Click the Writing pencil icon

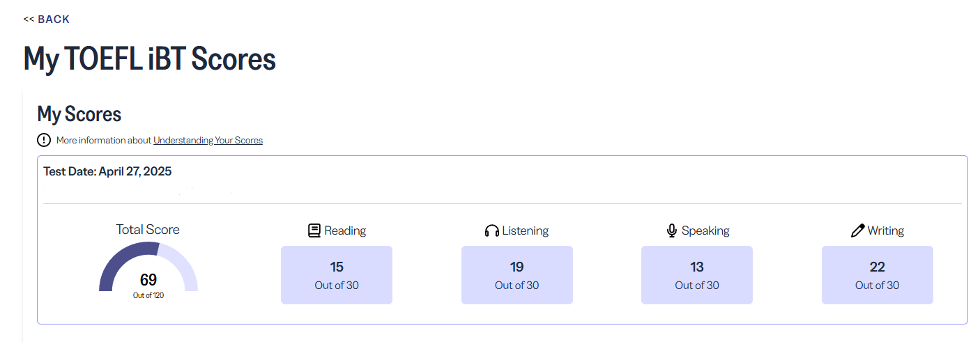coord(857,230)
